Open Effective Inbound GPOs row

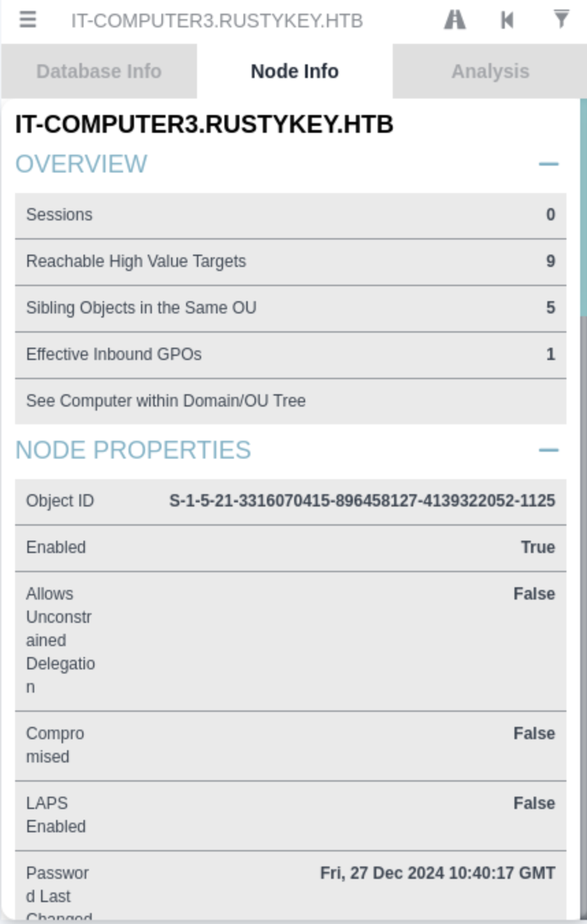pos(290,355)
